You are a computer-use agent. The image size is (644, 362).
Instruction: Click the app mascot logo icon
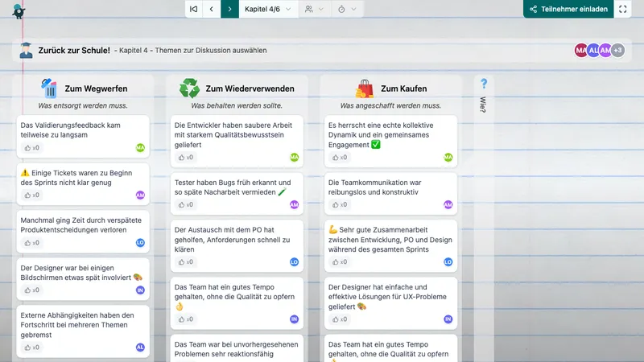pos(18,10)
